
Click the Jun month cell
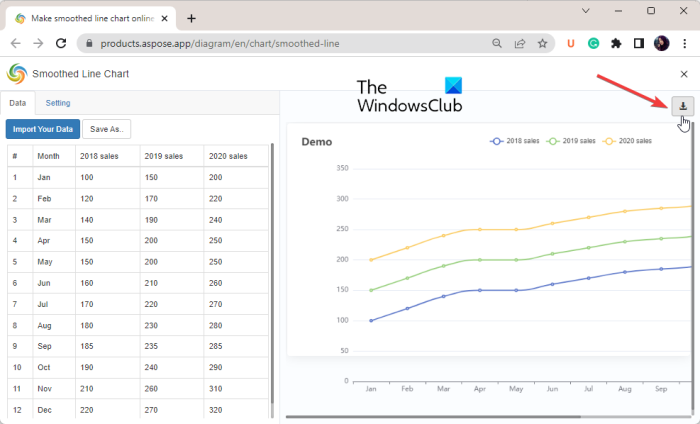click(54, 283)
